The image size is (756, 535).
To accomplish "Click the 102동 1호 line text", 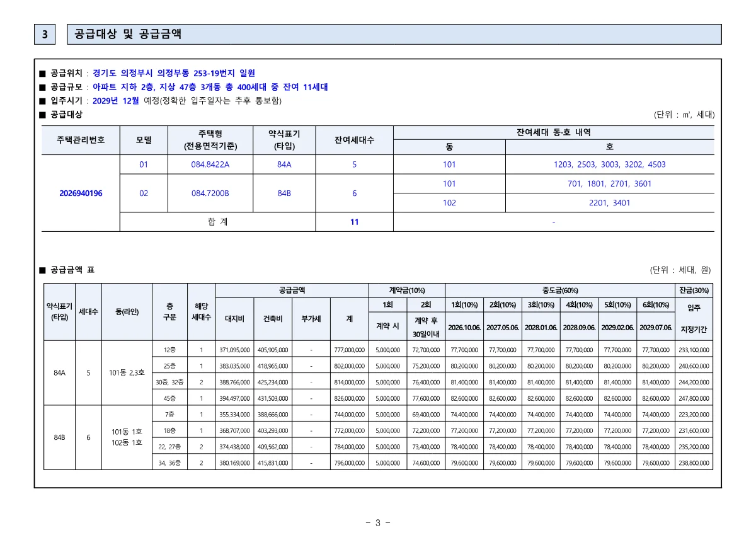I will coord(127,443).
